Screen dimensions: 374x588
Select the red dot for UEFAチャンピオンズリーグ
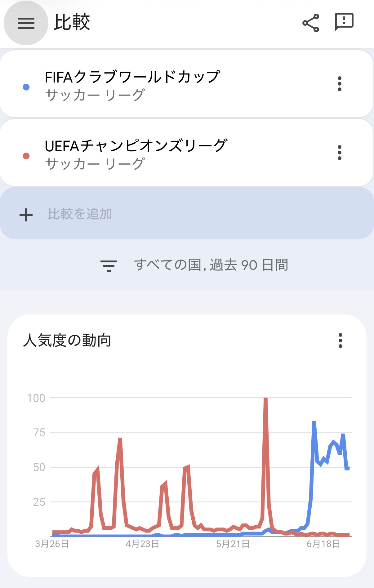[x=26, y=156]
